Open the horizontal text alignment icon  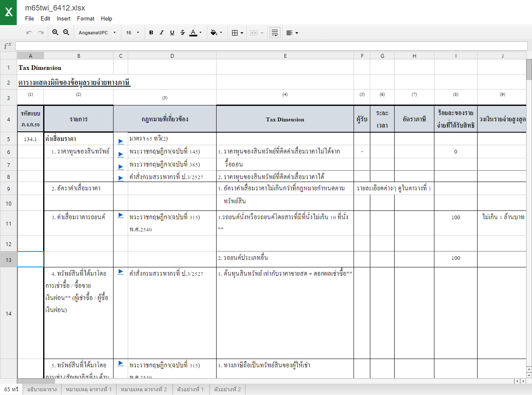[292, 33]
